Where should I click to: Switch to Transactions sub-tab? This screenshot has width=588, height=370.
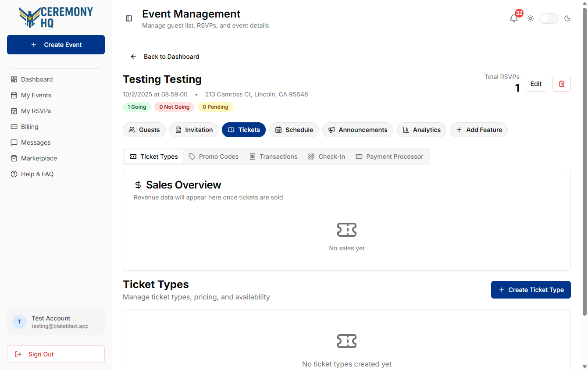(x=274, y=157)
